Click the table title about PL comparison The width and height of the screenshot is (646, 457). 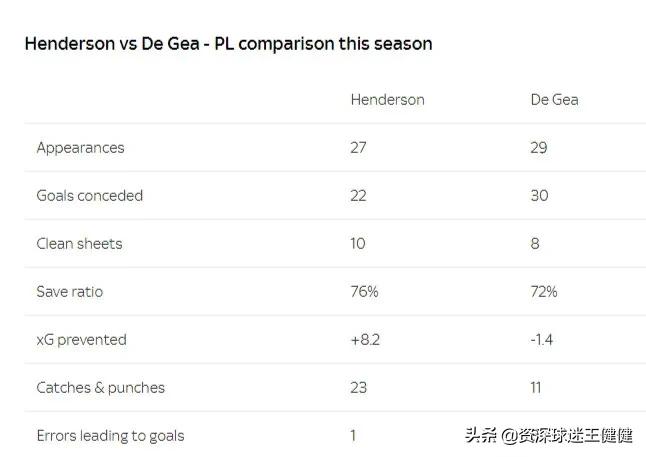(228, 44)
